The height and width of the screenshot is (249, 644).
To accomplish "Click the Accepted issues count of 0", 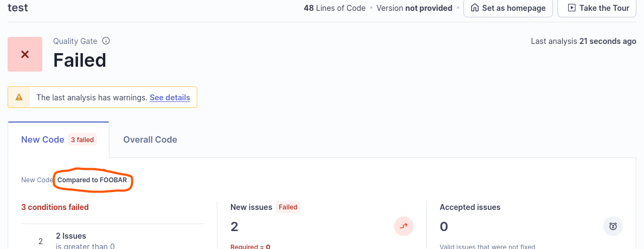I will (x=443, y=226).
